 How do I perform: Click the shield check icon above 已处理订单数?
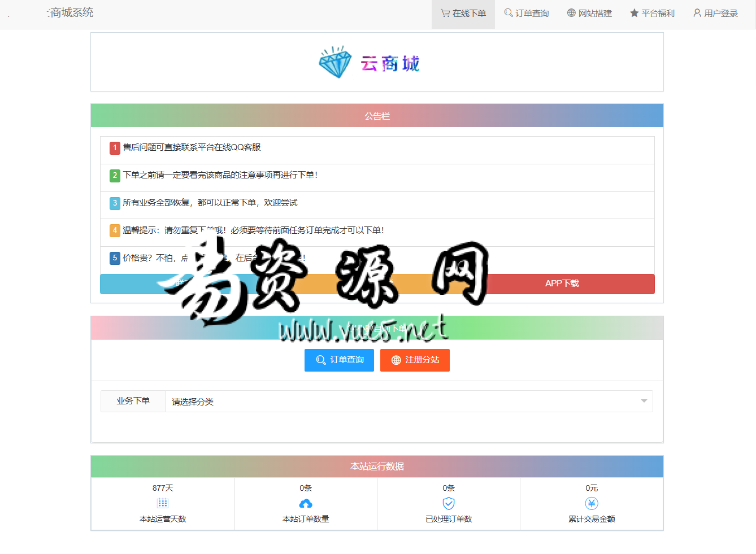pos(449,503)
